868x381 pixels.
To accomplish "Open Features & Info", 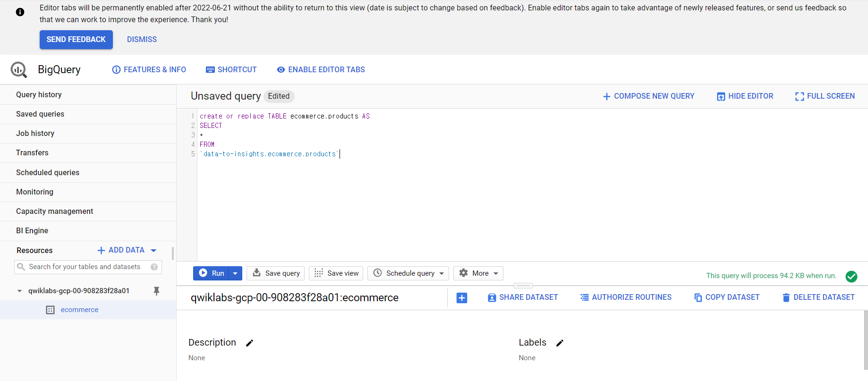I will point(149,69).
